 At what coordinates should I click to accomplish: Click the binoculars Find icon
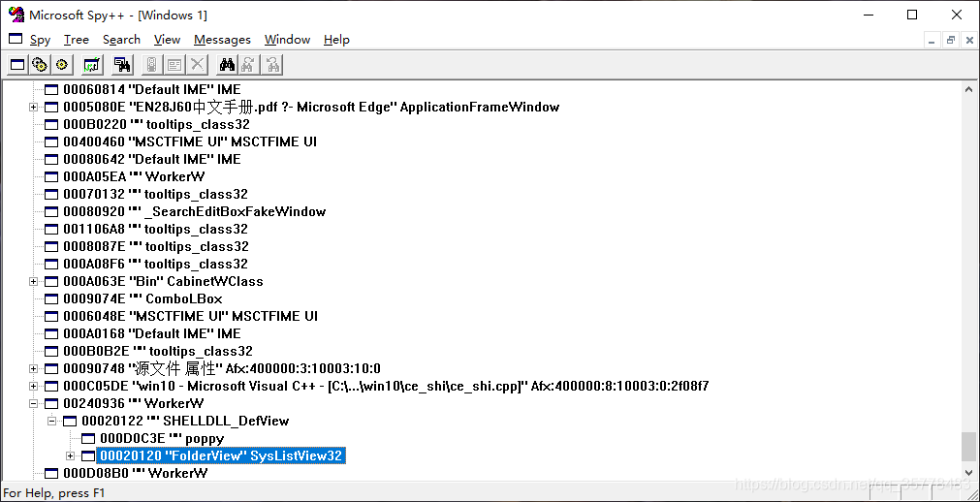(x=227, y=64)
